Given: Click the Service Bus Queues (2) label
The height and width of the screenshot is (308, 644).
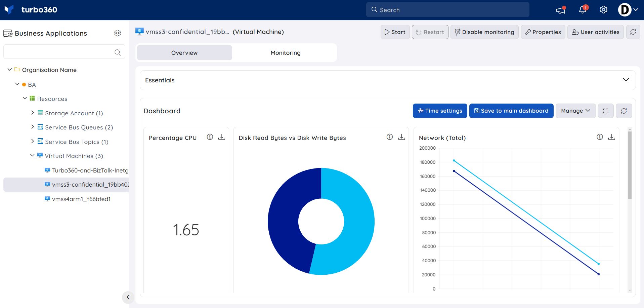Looking at the screenshot, I should click(x=79, y=127).
